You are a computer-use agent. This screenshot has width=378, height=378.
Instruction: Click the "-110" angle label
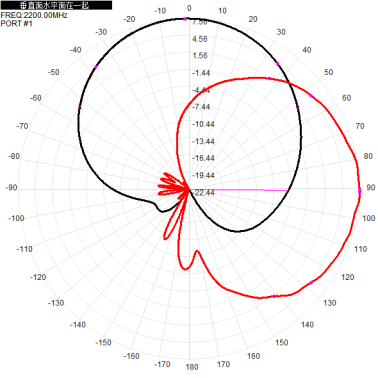[x=25, y=249]
